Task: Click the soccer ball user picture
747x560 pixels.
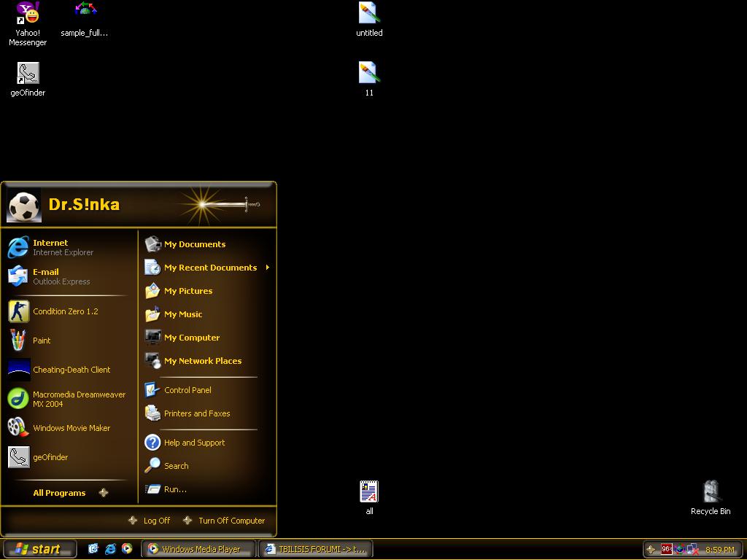Action: tap(24, 206)
